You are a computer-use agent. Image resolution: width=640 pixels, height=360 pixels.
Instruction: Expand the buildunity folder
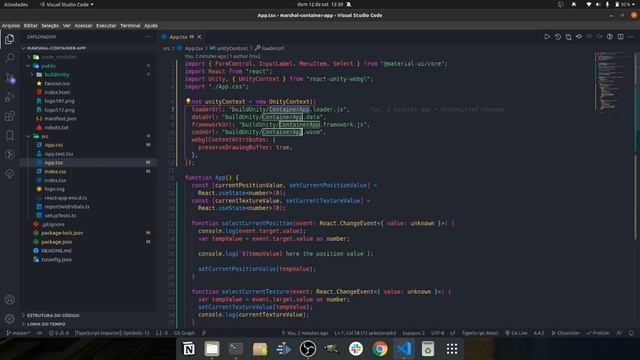88,75
